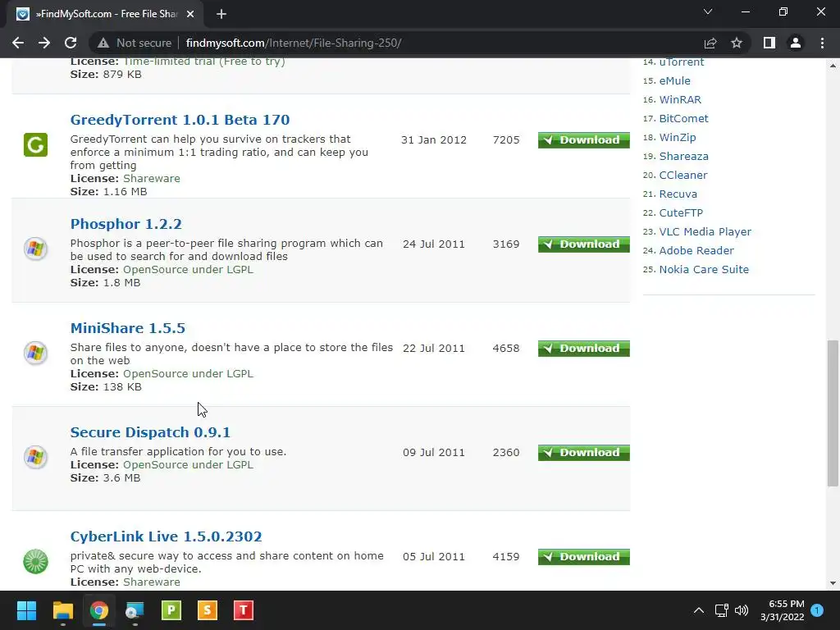
Task: Reload the page with refresh icon
Action: [71, 43]
